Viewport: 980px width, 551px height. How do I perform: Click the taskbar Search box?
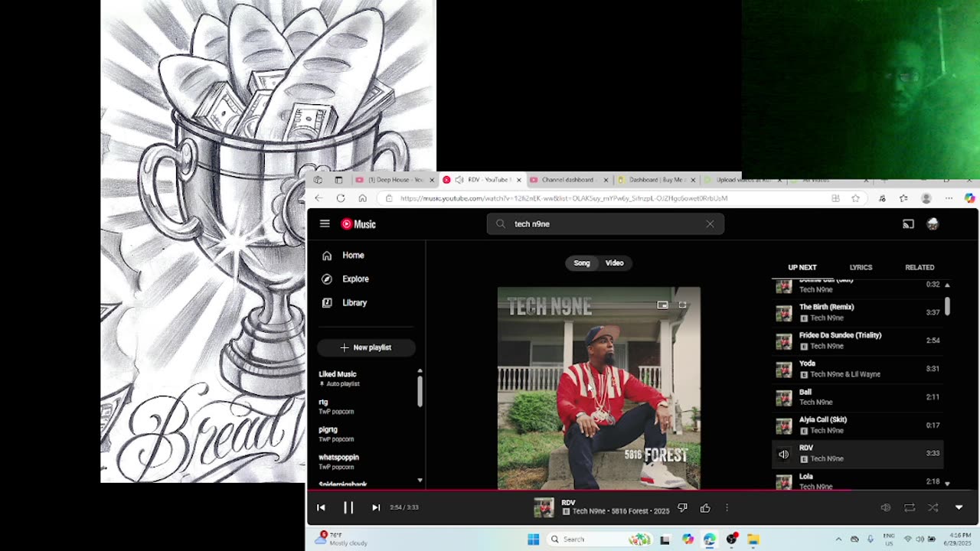pyautogui.click(x=600, y=540)
